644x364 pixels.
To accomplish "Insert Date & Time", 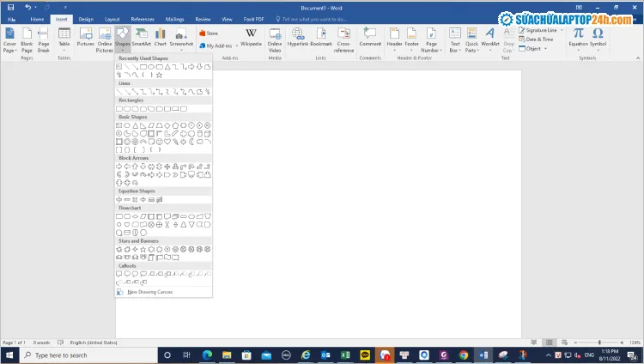I will [x=536, y=39].
